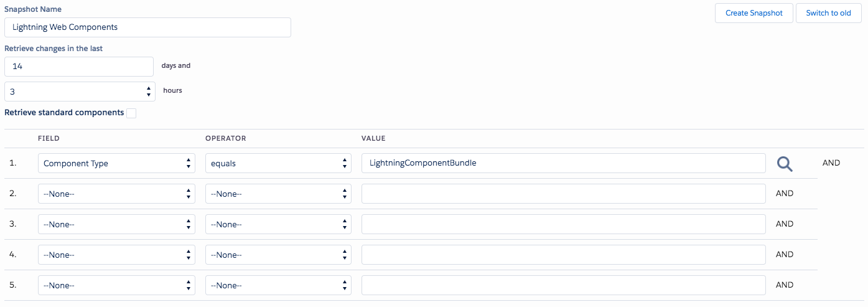Click the row 3 value input
Viewport: 868px width, 307px height.
click(x=564, y=224)
